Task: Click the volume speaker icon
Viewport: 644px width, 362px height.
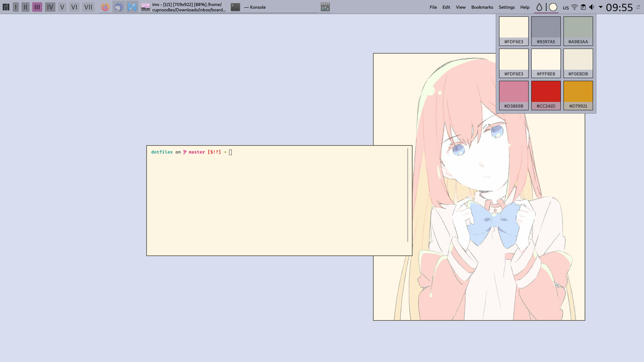Action: click(592, 7)
